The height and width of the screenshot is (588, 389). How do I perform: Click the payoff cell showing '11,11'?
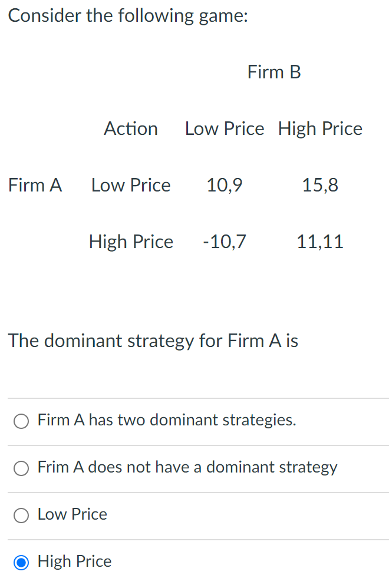click(x=320, y=242)
